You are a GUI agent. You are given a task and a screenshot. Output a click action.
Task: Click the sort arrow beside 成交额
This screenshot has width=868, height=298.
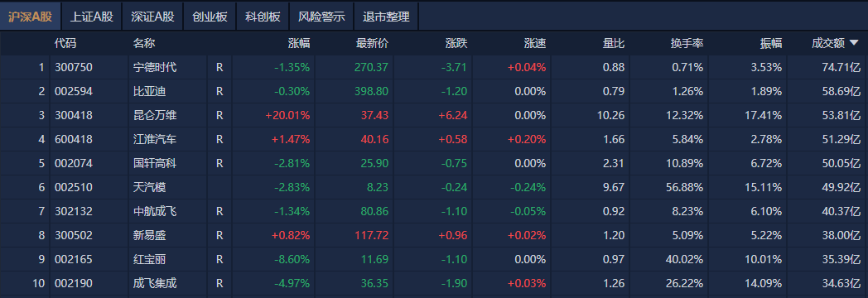tap(854, 43)
